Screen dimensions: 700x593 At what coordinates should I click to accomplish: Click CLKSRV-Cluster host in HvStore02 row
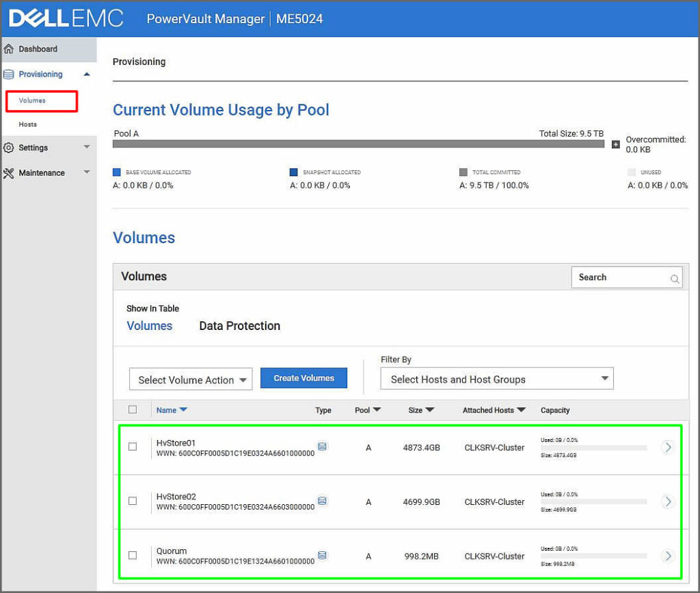[495, 502]
